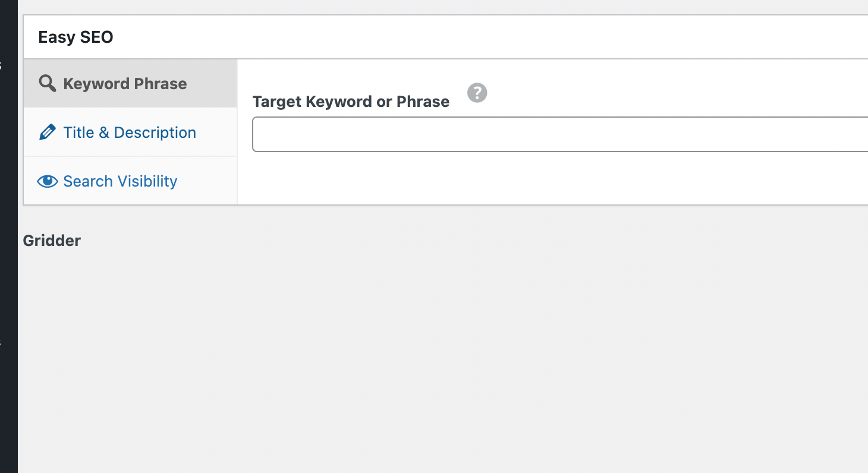Image resolution: width=868 pixels, height=473 pixels.
Task: Click the Target Keyword or Phrase label
Action: tap(351, 102)
